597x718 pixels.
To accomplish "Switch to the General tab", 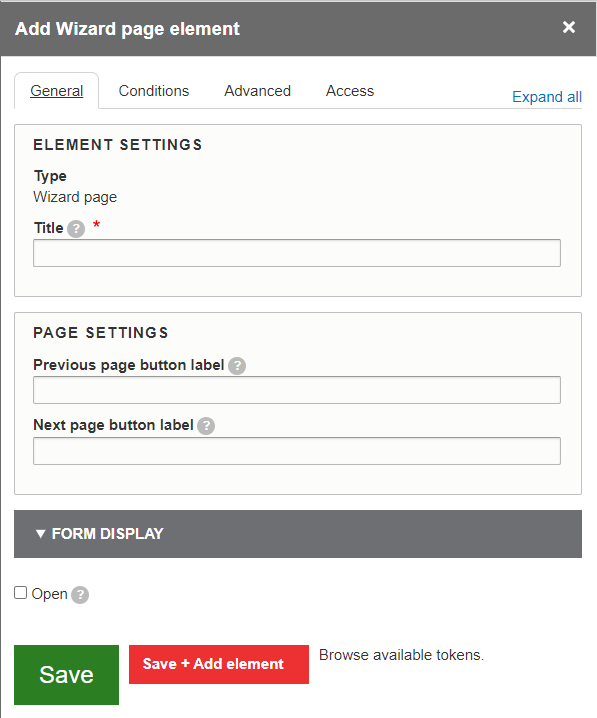I will coord(57,91).
